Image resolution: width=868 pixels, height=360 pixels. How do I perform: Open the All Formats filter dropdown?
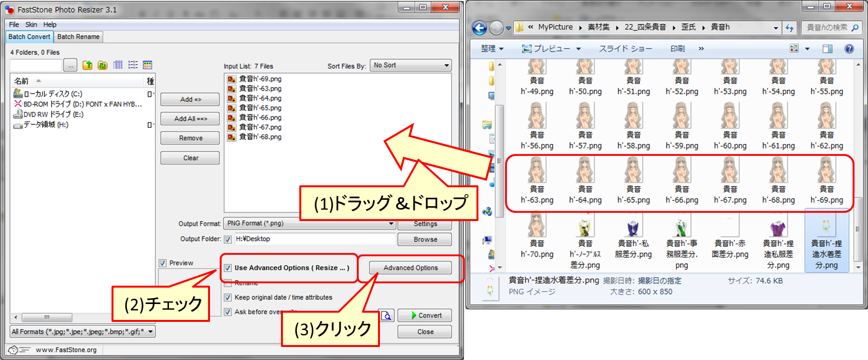click(x=83, y=332)
